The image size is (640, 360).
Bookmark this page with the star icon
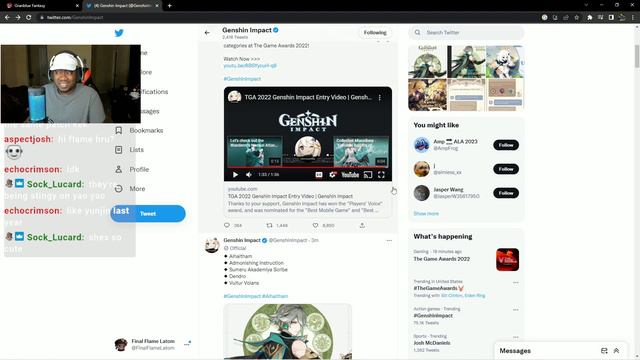point(576,18)
